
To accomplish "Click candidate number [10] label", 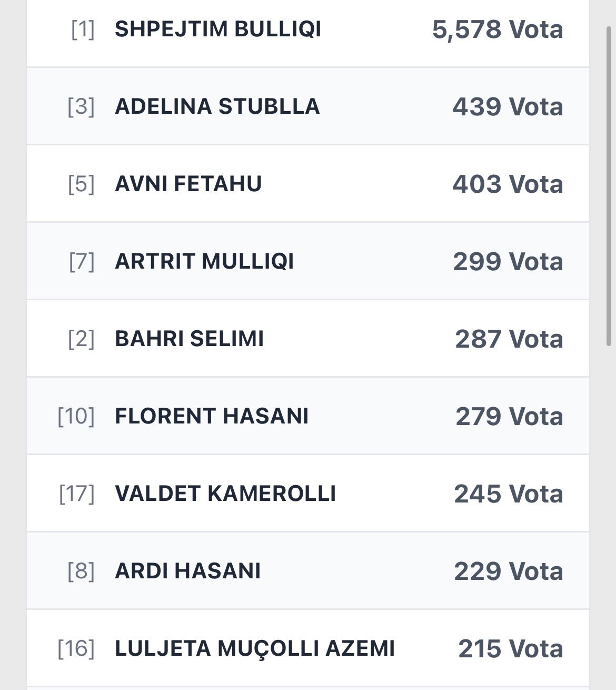I will (x=76, y=416).
